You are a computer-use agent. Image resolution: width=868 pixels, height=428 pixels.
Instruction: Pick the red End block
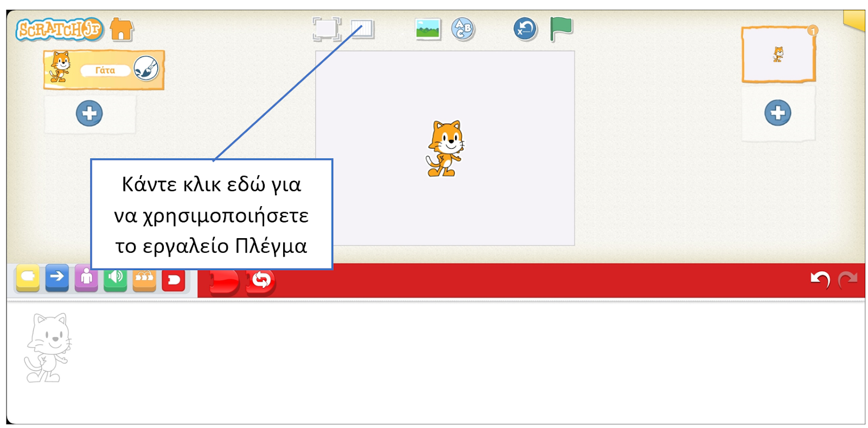(x=225, y=282)
